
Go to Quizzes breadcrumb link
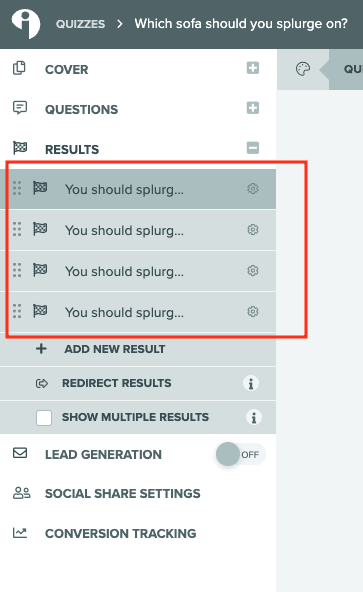(80, 24)
